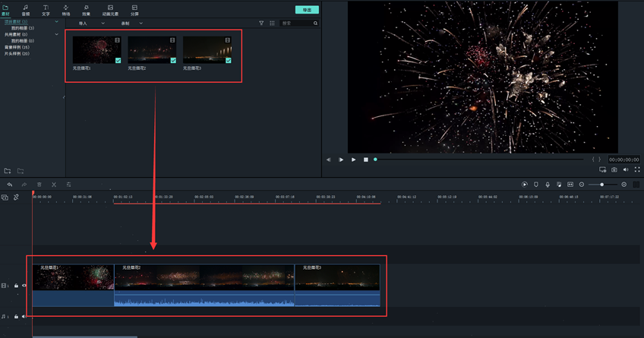Click the filter icon in media library
The width and height of the screenshot is (644, 338).
(261, 24)
